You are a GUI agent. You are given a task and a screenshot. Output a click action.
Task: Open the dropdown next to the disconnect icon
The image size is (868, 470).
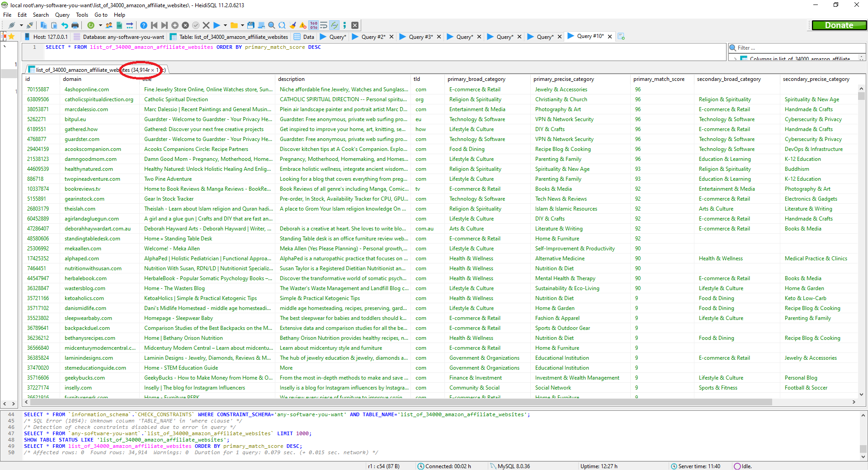pyautogui.click(x=21, y=25)
